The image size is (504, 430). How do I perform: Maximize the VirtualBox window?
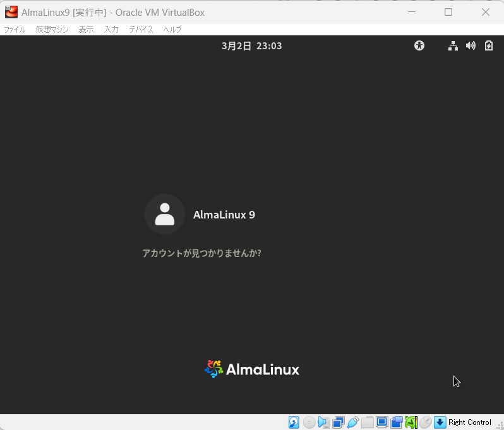(448, 12)
